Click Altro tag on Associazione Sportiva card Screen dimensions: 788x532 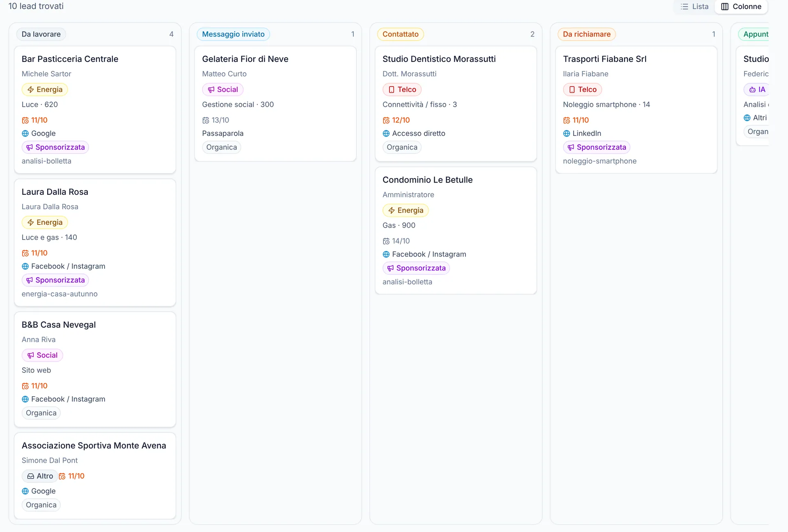point(40,476)
